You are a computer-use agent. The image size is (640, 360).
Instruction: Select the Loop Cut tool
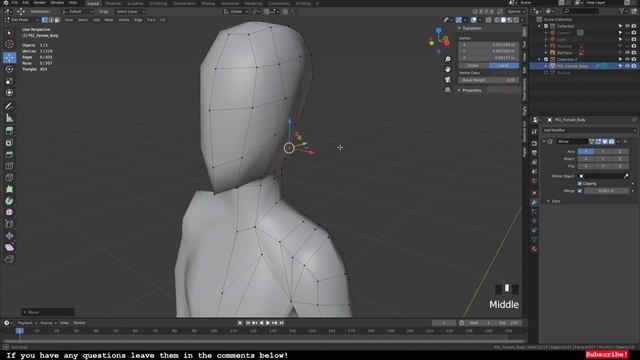(9, 166)
